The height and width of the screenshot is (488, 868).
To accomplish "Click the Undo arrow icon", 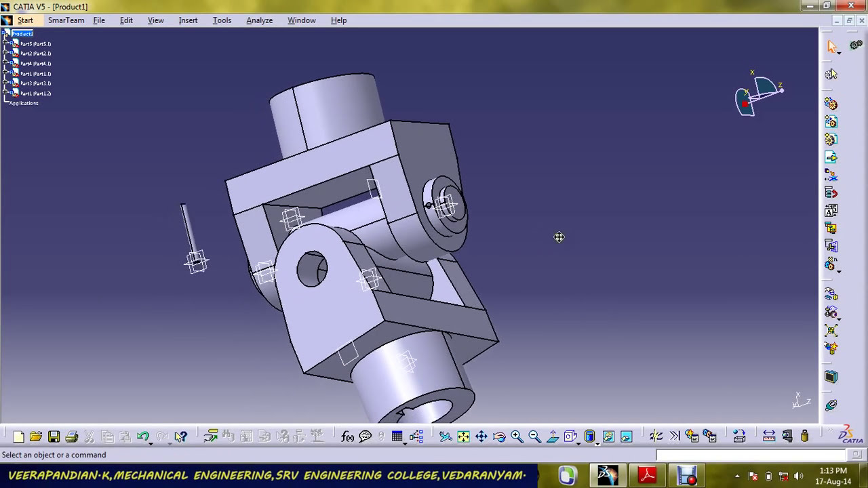I will (x=142, y=436).
